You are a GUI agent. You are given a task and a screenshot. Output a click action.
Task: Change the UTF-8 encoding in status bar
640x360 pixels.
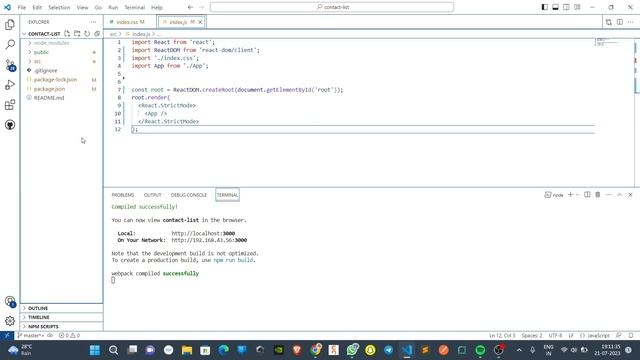(555, 336)
